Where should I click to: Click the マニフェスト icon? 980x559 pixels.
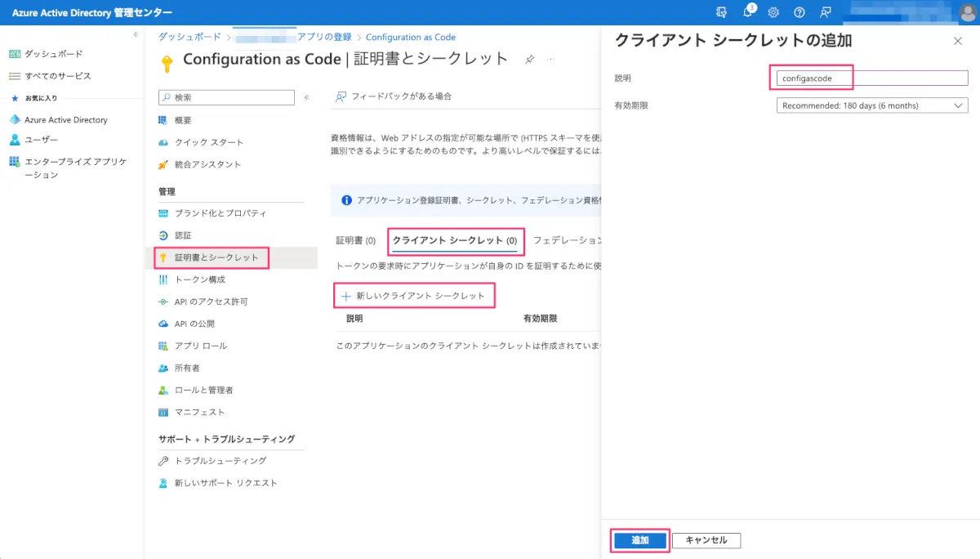[163, 412]
